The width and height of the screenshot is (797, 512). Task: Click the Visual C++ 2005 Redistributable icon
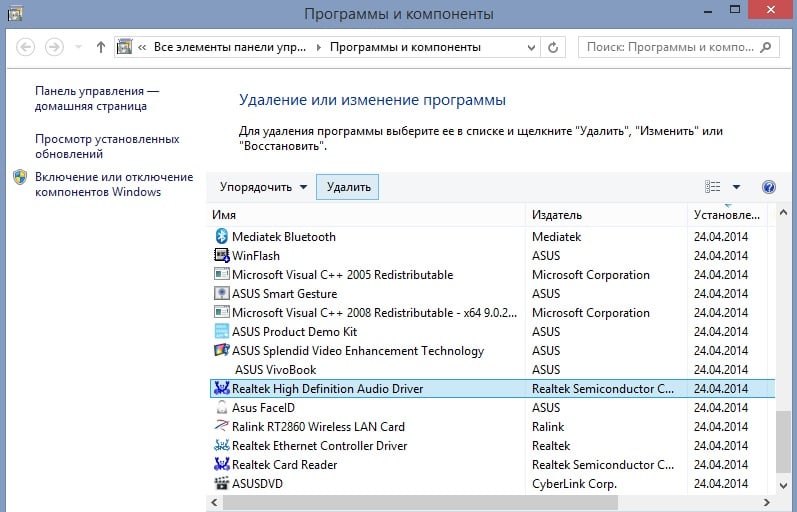[222, 275]
